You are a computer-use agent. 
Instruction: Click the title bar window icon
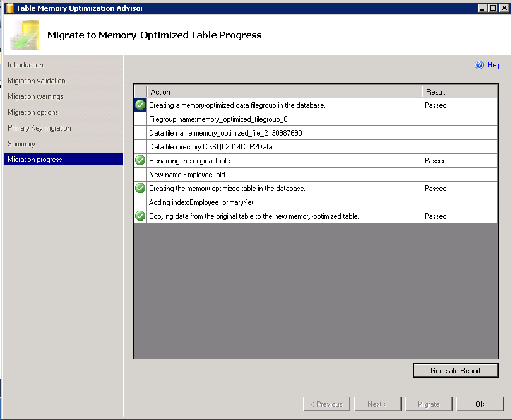(9, 8)
